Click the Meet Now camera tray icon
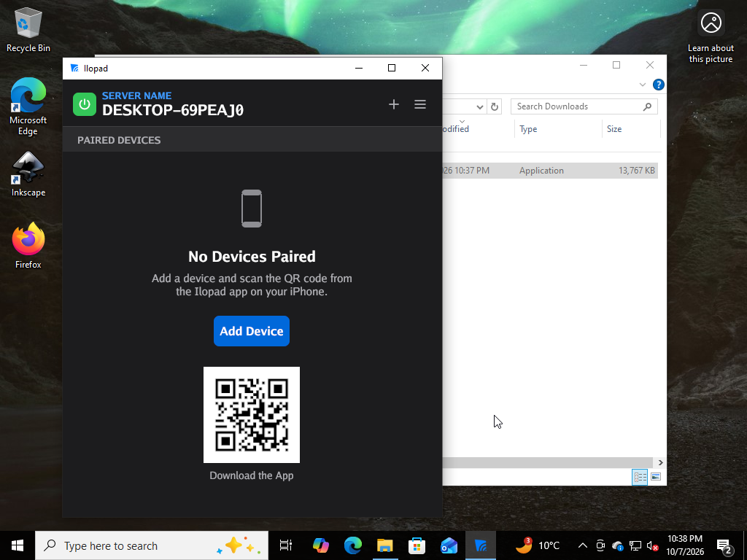The image size is (747, 560). [600, 545]
